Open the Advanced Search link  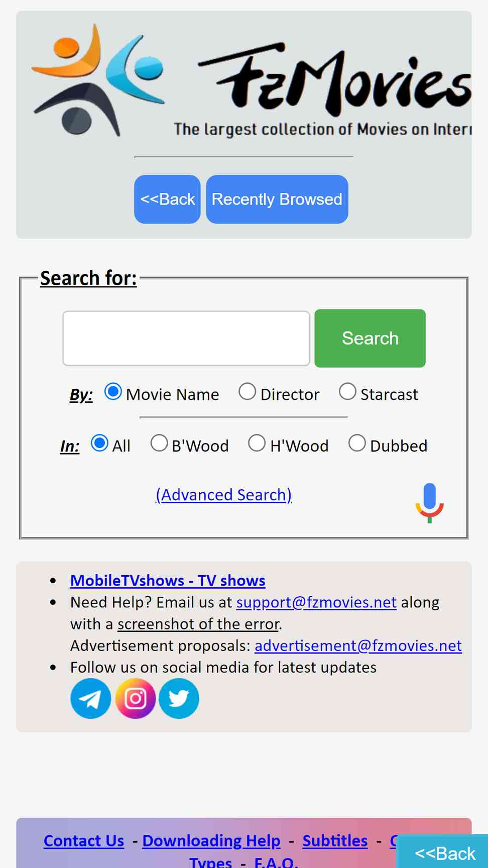224,495
